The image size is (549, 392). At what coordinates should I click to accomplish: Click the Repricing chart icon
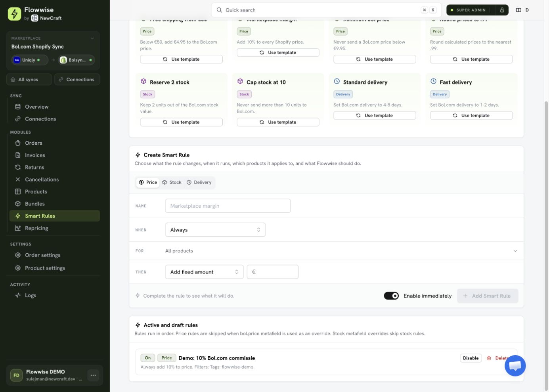tap(18, 228)
